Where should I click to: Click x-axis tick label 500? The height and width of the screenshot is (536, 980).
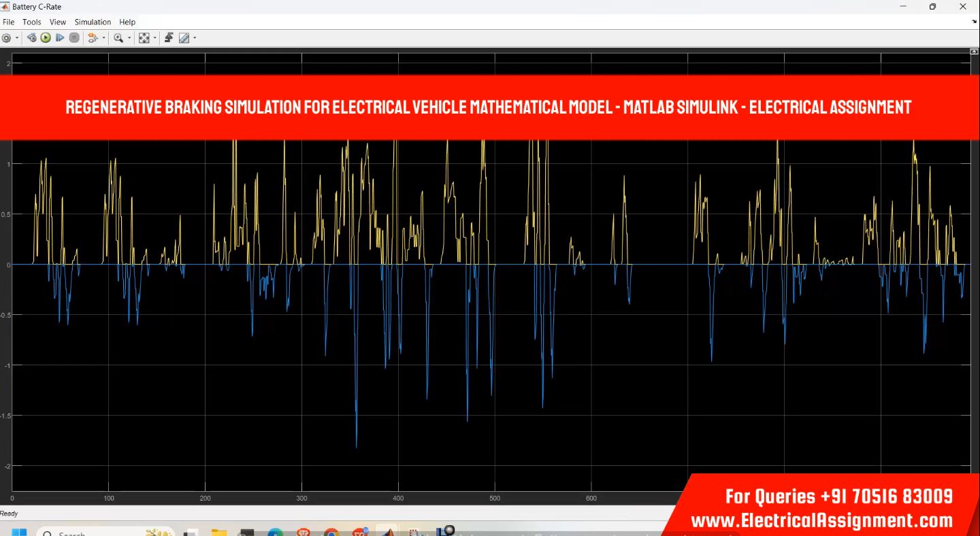click(495, 499)
